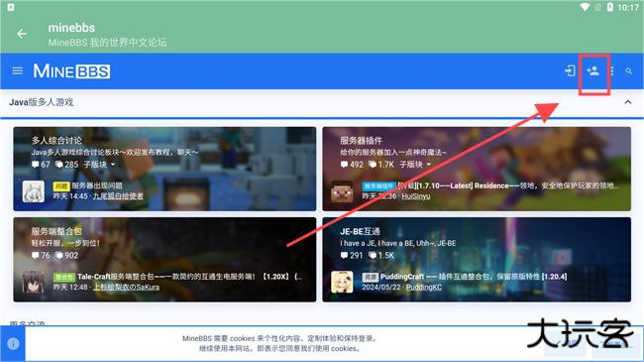Click the info icon in cookie notice
This screenshot has height=362, width=644.
[13, 343]
